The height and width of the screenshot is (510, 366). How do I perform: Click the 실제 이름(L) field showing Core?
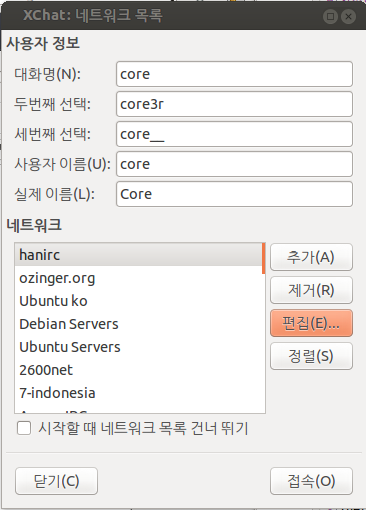pos(234,194)
